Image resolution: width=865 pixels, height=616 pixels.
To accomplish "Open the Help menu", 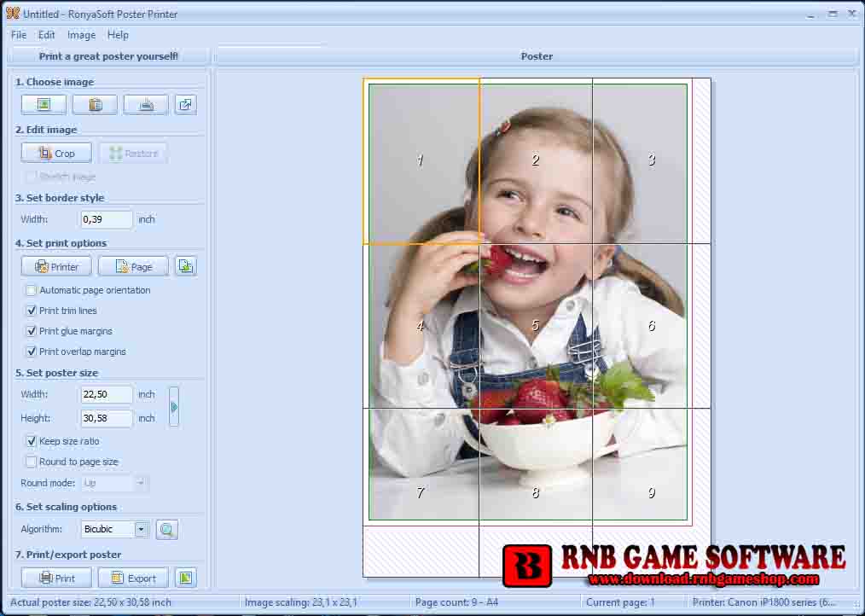I will click(x=118, y=35).
